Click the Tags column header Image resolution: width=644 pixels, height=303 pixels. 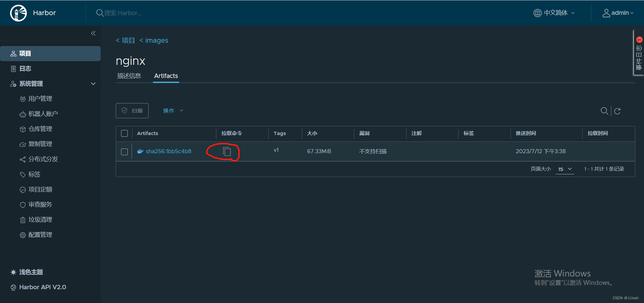point(280,133)
